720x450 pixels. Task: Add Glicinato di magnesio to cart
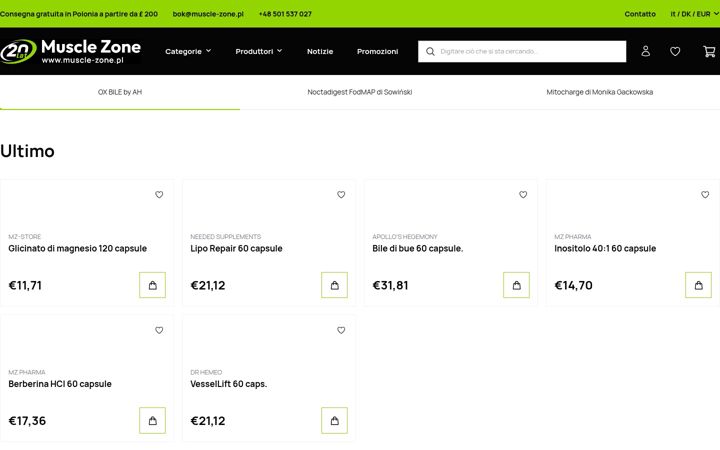(x=152, y=285)
